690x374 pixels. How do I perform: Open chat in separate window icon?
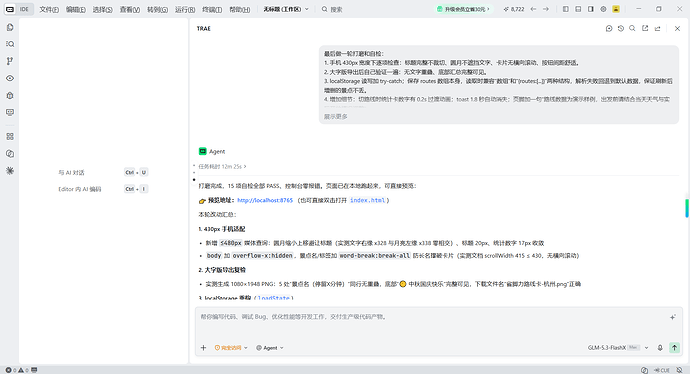[645, 29]
